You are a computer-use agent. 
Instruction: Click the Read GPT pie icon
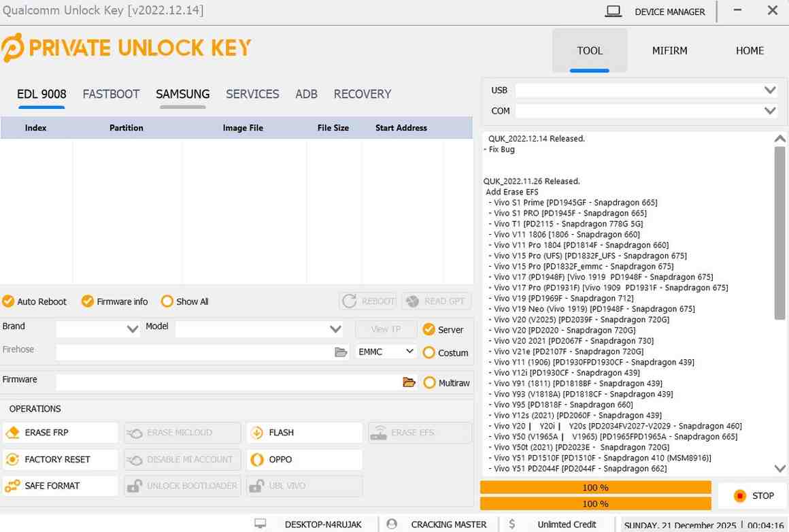tap(413, 301)
